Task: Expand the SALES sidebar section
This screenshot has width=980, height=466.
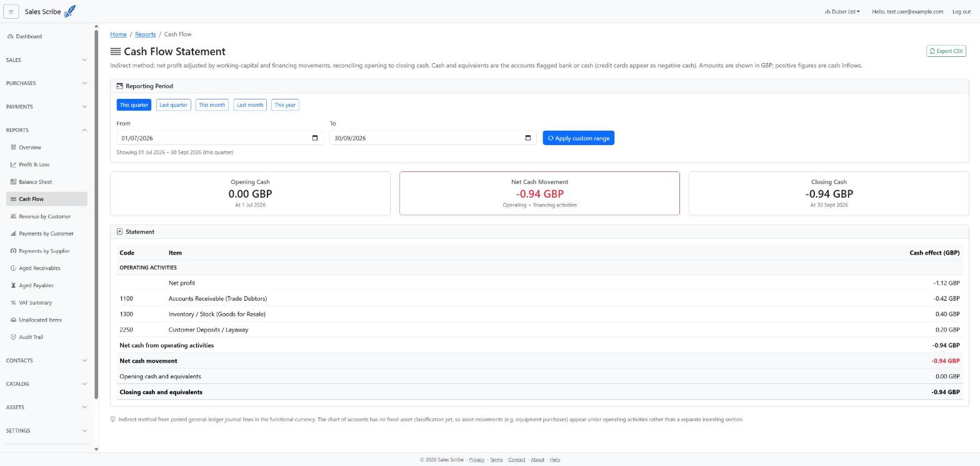Action: click(47, 60)
